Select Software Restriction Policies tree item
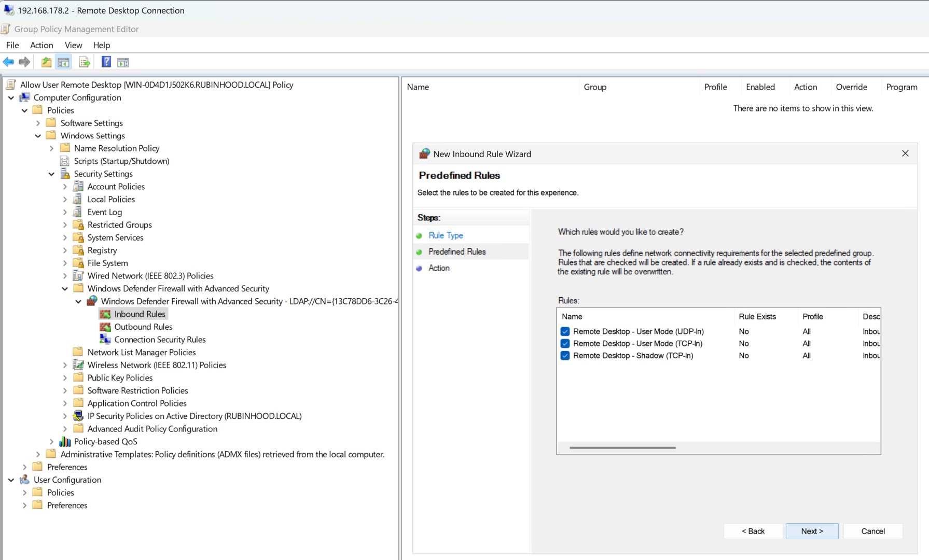 tap(137, 390)
